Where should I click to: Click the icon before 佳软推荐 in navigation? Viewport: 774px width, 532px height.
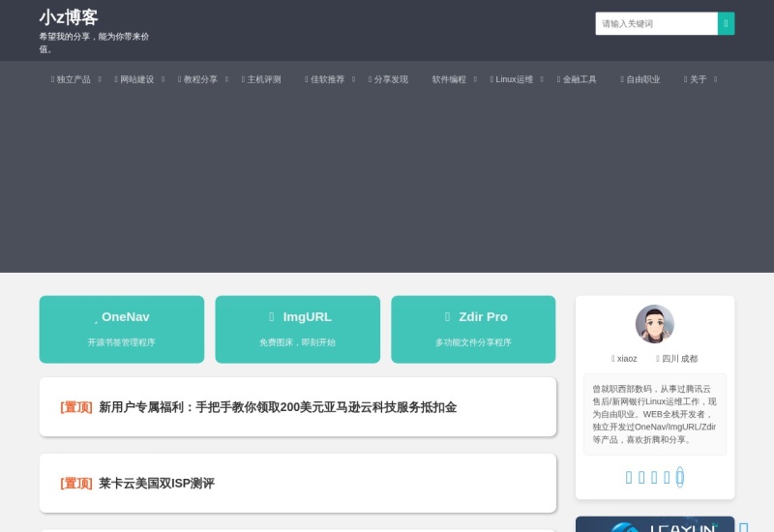(307, 79)
